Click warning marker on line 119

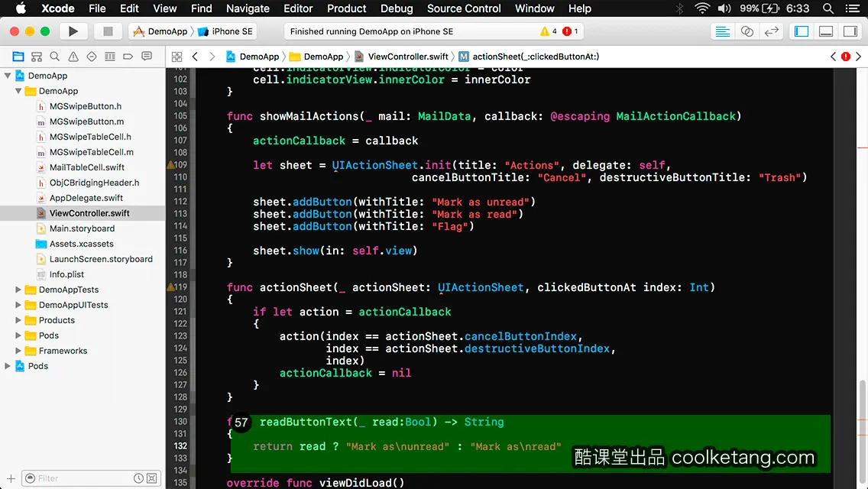pos(170,287)
